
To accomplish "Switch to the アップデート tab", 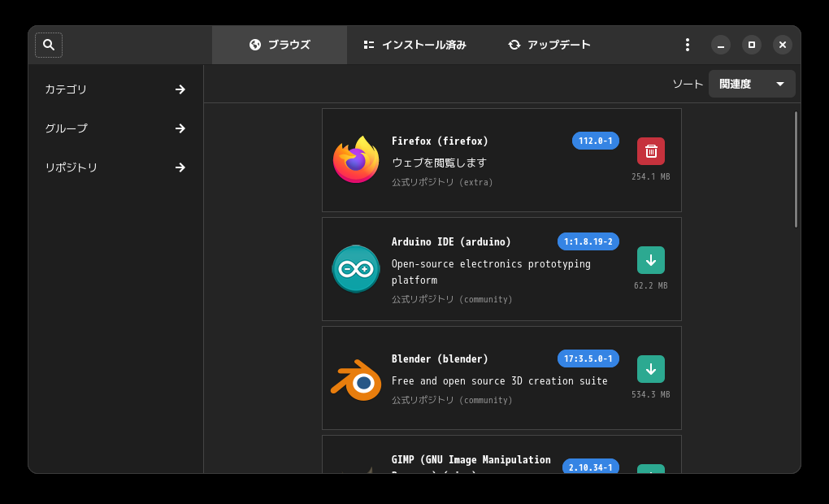I will (549, 45).
